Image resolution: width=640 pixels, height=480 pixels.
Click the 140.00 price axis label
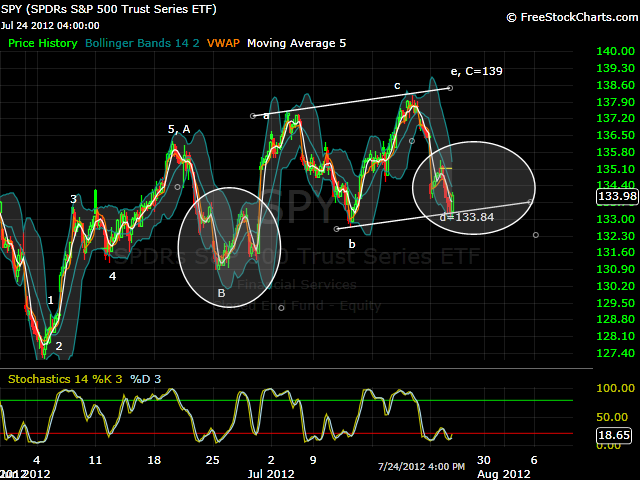point(616,51)
